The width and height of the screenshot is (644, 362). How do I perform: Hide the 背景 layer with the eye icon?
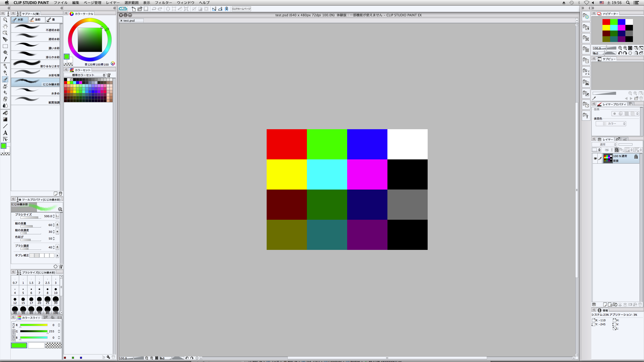click(595, 158)
